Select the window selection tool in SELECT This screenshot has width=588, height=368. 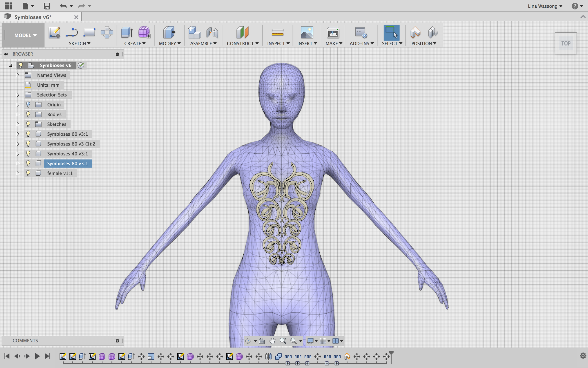click(x=391, y=33)
